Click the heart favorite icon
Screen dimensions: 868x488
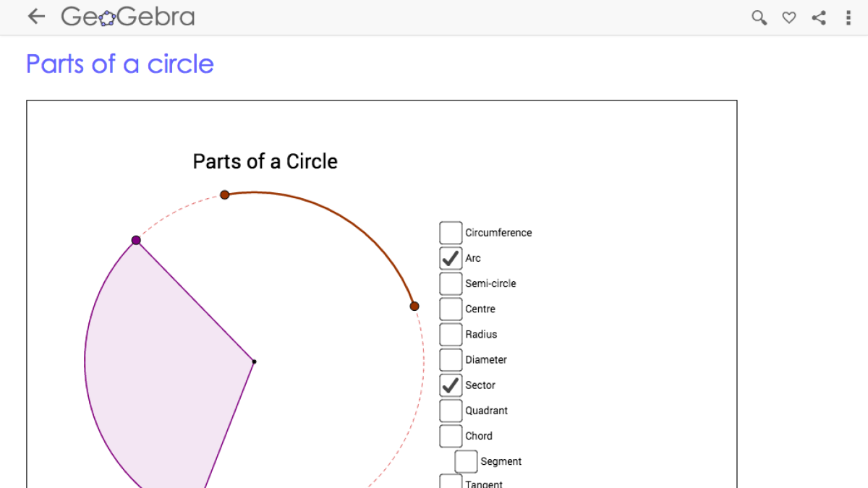(788, 17)
